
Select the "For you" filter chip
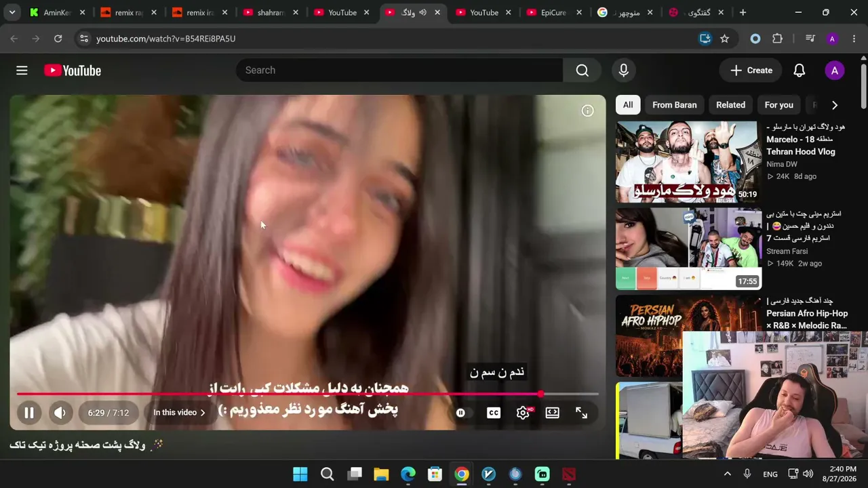(779, 105)
